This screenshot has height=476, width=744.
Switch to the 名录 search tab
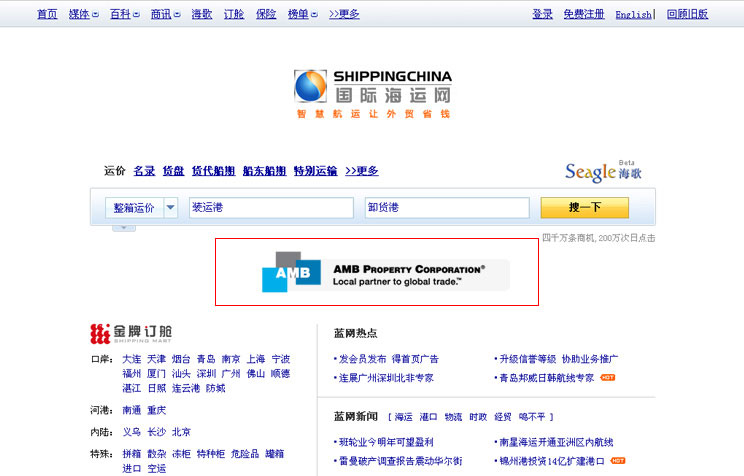[x=144, y=171]
